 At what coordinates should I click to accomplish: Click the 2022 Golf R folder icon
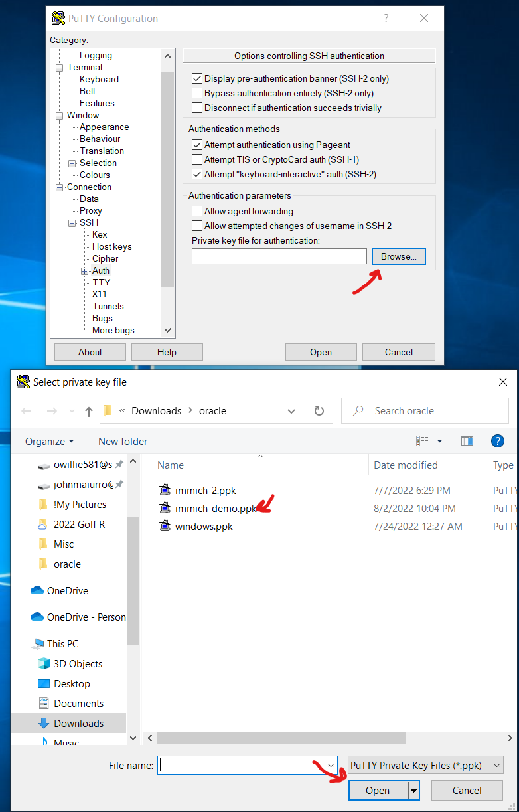[x=43, y=525]
